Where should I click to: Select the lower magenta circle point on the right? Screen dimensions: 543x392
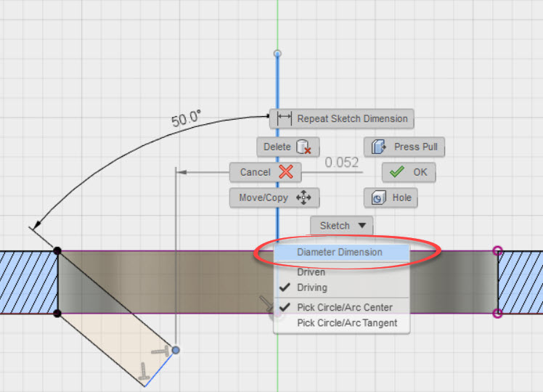pos(498,314)
